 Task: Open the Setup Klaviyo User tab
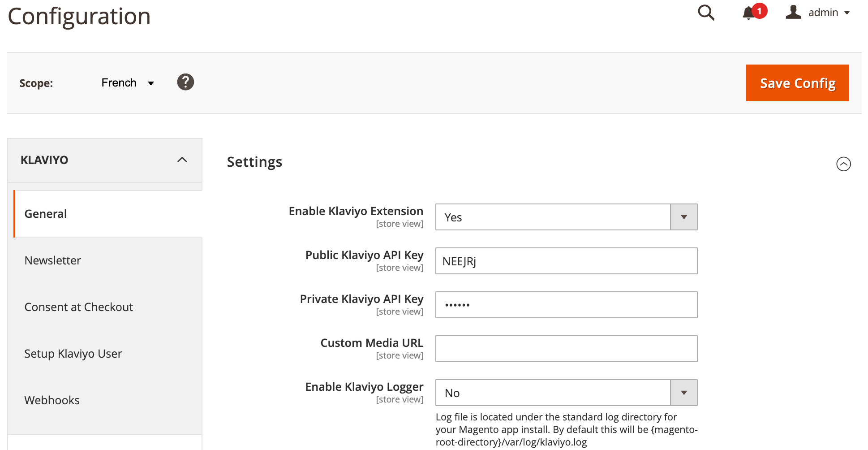pyautogui.click(x=73, y=354)
